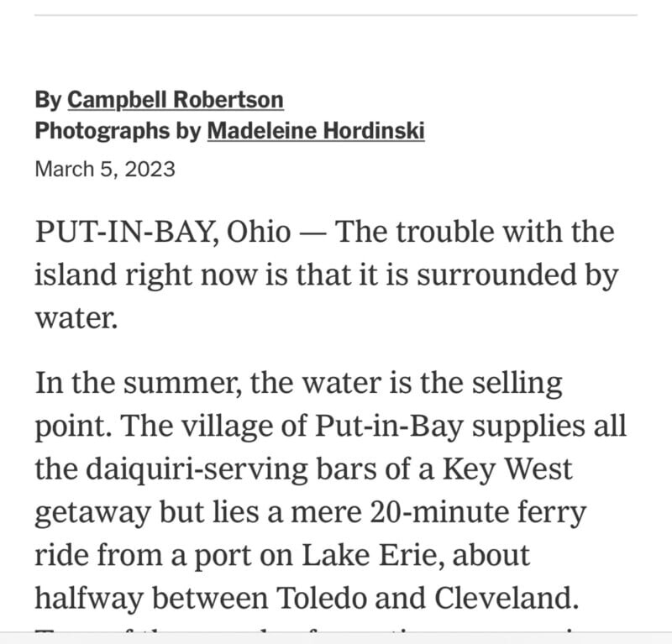Click the horizontal divider above the byline
This screenshot has height=644, width=672.
tap(336, 15)
